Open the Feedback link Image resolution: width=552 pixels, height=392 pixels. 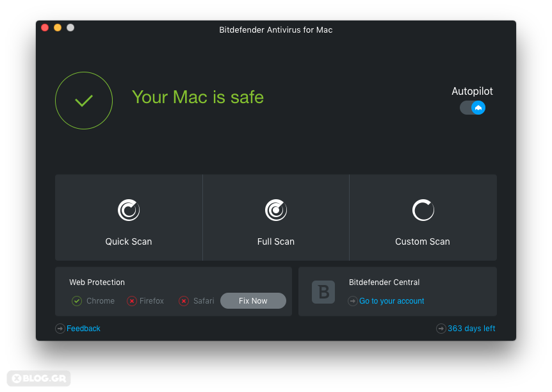click(83, 329)
